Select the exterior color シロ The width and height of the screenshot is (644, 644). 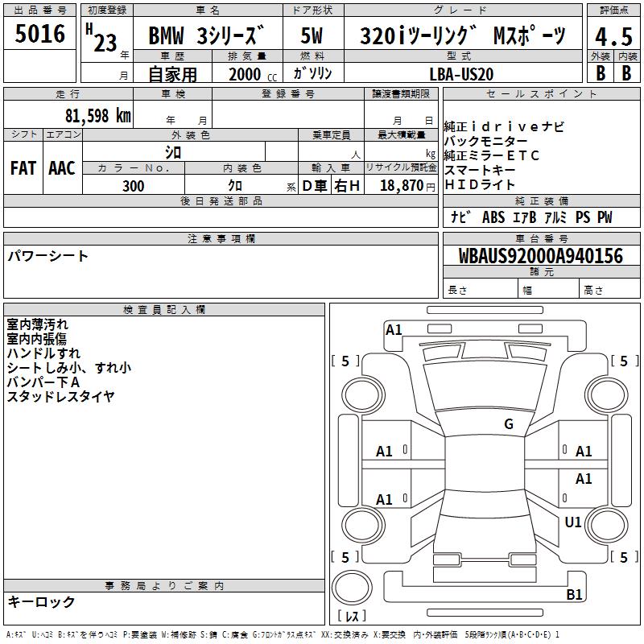(173, 153)
